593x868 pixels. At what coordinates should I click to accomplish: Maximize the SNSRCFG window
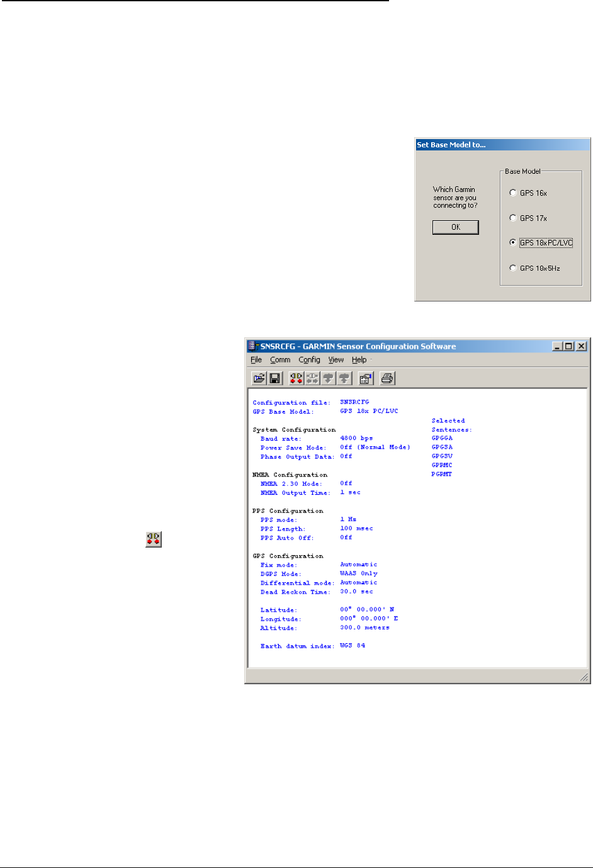click(x=568, y=346)
